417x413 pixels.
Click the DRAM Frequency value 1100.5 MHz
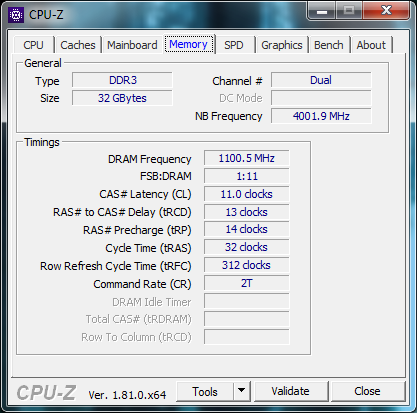247,158
